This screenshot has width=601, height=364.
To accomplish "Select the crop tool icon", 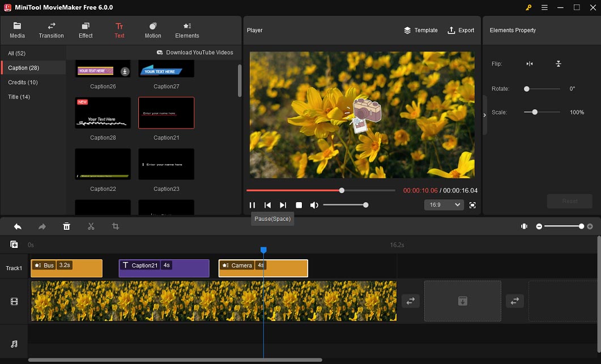I will click(116, 226).
